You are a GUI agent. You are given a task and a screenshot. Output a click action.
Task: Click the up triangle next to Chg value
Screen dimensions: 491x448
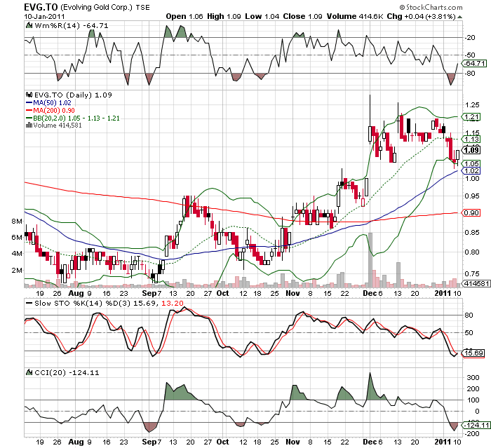point(459,17)
